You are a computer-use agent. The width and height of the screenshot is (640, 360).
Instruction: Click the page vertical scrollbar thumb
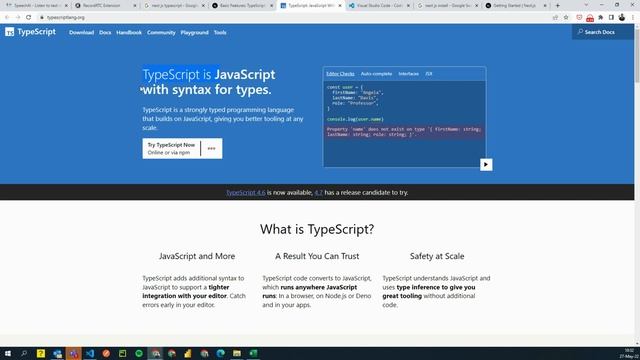click(637, 55)
